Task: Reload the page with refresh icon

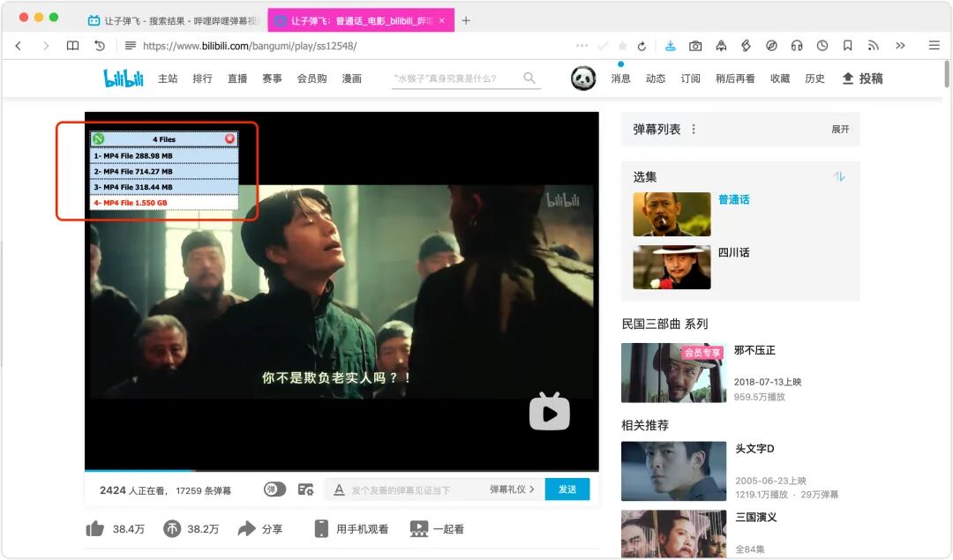Action: pos(642,46)
